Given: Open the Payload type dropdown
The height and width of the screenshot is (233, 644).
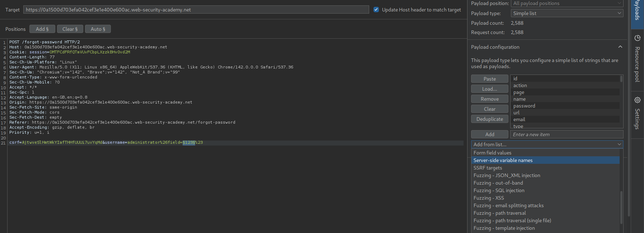Looking at the screenshot, I should (x=567, y=13).
